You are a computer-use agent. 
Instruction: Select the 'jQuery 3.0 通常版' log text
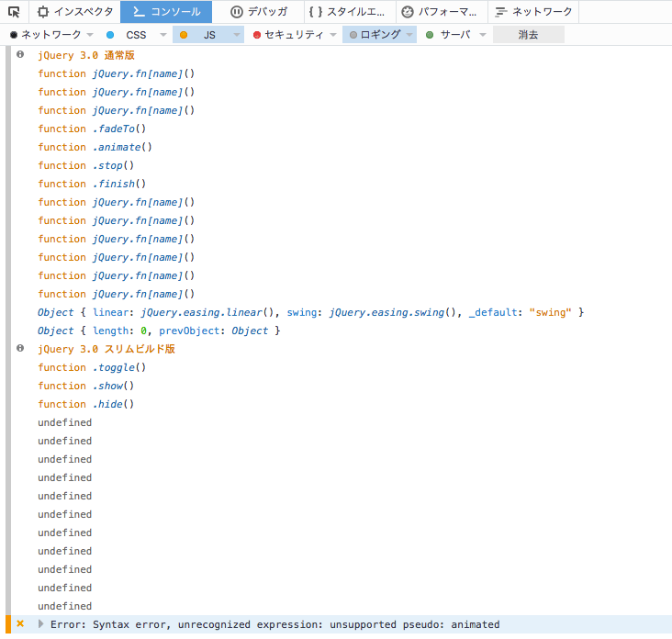tap(86, 55)
